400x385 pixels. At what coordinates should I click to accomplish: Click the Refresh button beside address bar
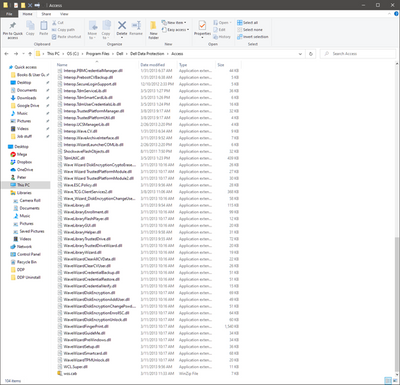point(311,54)
